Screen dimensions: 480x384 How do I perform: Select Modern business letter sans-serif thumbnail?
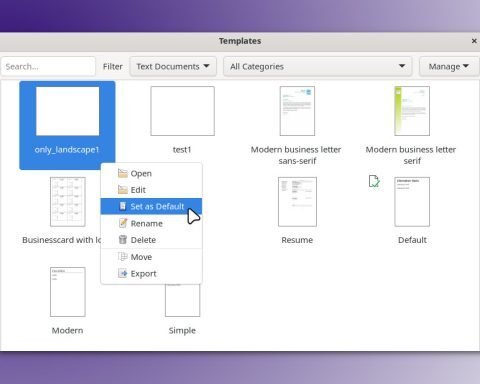click(297, 111)
